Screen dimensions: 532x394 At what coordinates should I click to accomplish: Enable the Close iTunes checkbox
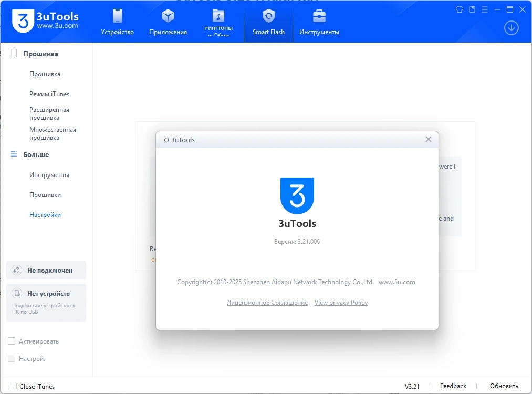click(14, 386)
